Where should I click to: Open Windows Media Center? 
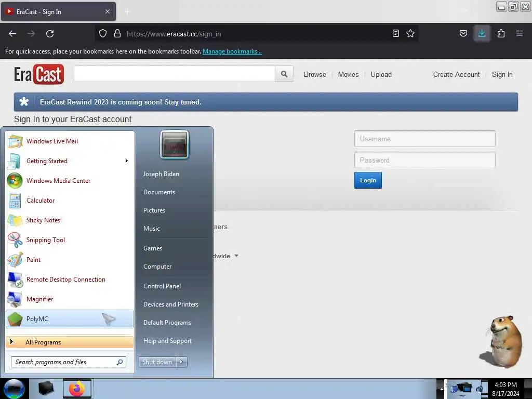[x=70, y=180]
